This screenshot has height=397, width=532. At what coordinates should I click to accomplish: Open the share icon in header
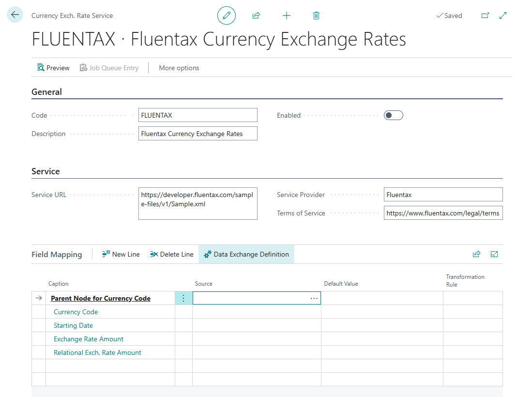pyautogui.click(x=256, y=15)
